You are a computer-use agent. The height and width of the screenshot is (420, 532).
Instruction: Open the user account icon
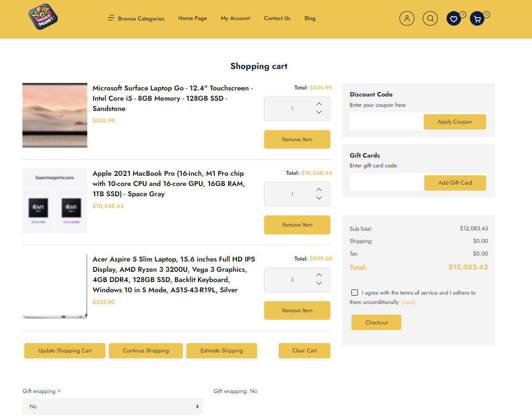[x=407, y=19]
